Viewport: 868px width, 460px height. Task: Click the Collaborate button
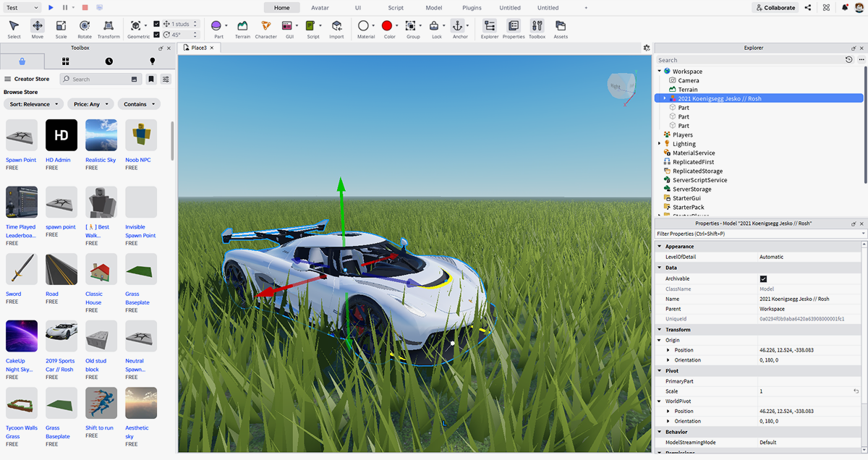tap(775, 7)
